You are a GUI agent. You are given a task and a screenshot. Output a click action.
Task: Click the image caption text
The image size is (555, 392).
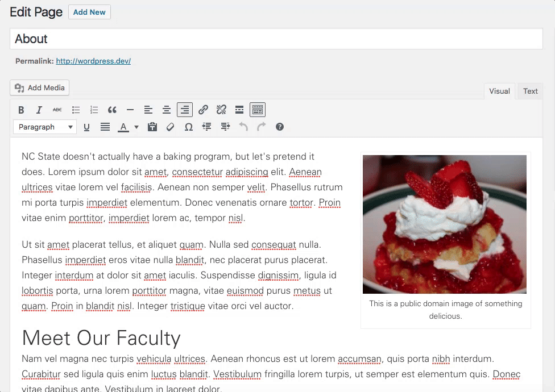pyautogui.click(x=446, y=310)
